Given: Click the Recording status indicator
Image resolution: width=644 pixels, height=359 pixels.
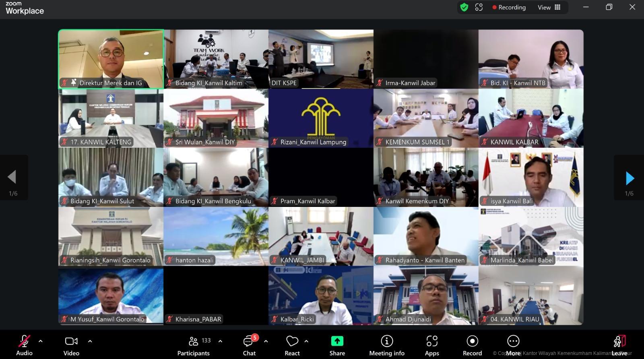Looking at the screenshot, I should click(x=509, y=7).
